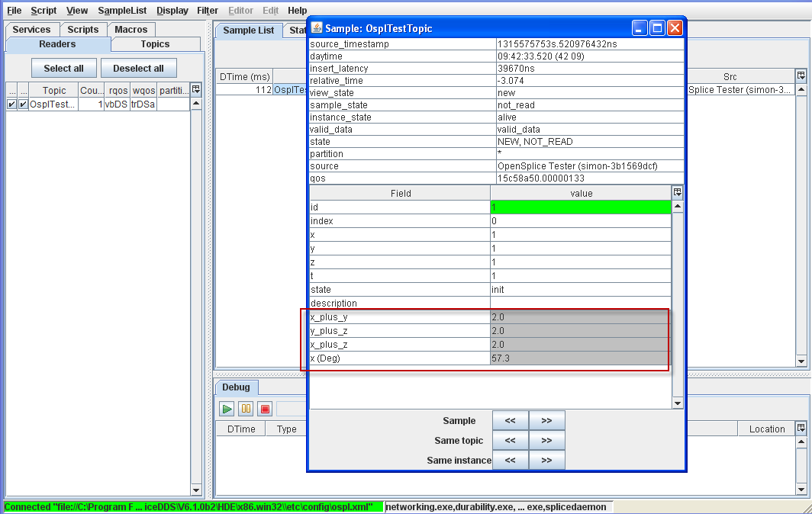
Task: Select the x_plus_y field row
Action: [x=490, y=316]
